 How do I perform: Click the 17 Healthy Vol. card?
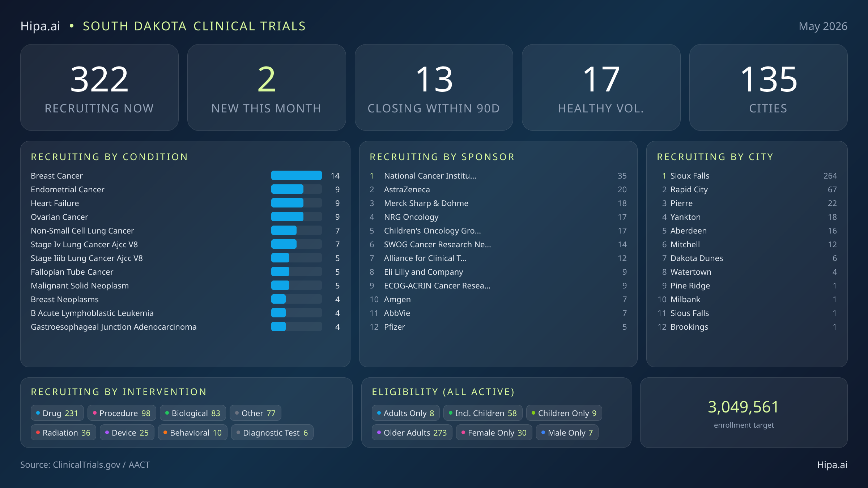601,87
